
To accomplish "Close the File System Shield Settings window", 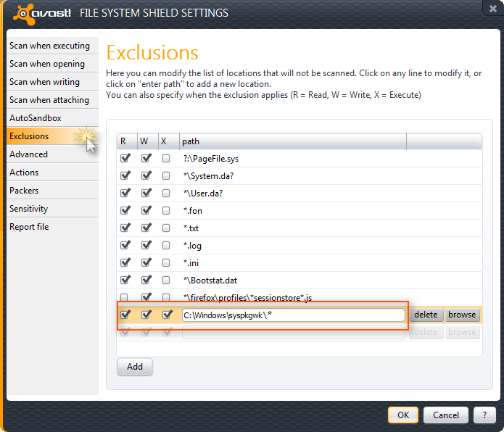I will pos(493,9).
